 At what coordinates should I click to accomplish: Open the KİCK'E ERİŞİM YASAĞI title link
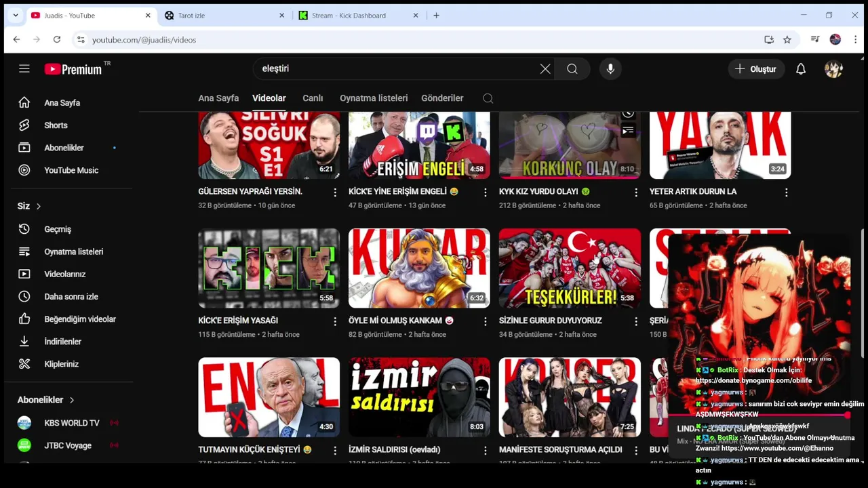tap(238, 321)
